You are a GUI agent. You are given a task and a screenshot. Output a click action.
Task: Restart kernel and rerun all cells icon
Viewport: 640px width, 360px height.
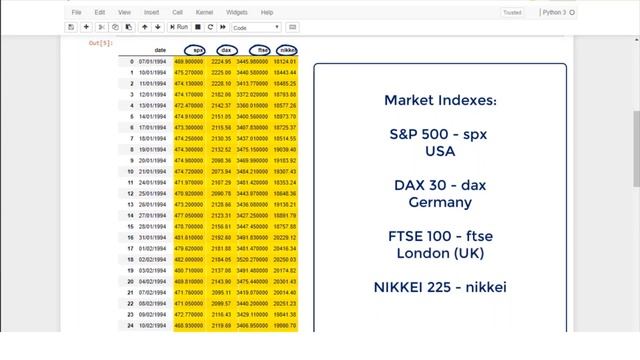[223, 27]
